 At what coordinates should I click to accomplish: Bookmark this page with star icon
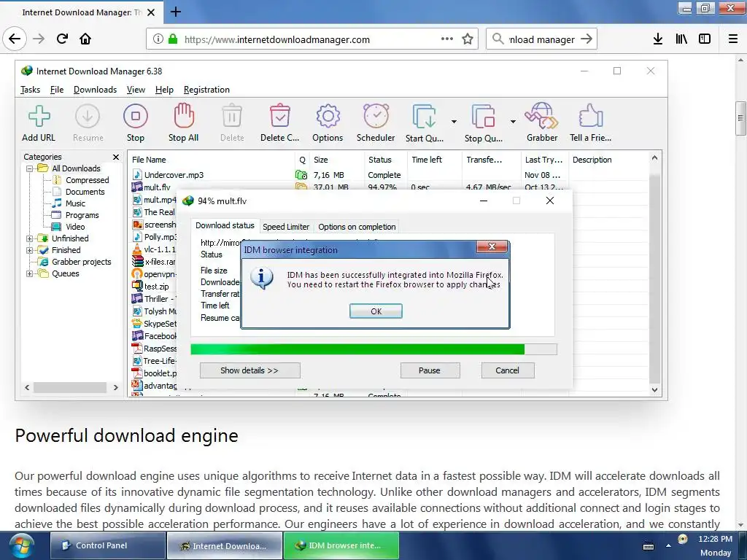click(x=468, y=39)
